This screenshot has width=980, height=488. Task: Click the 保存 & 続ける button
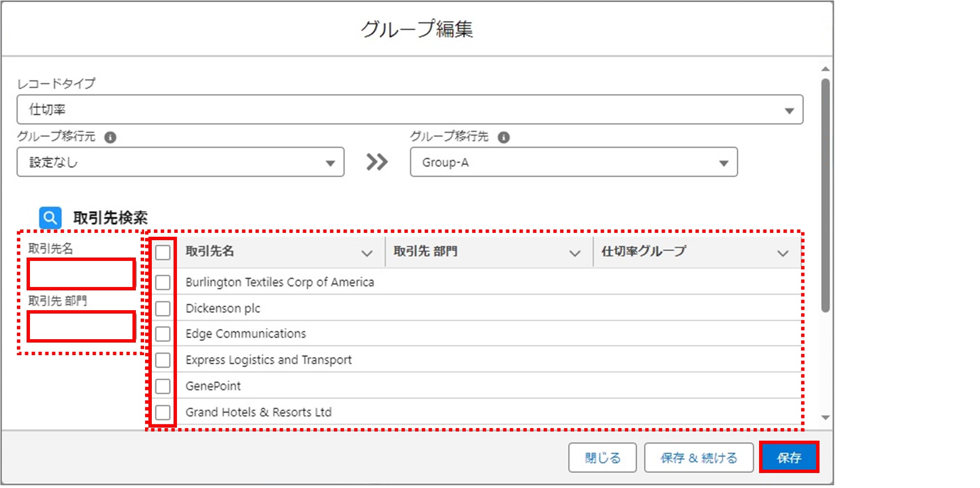point(698,458)
